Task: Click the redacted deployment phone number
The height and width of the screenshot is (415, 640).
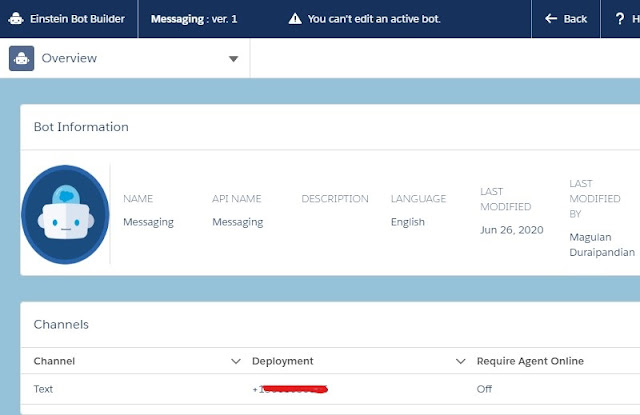Action: point(290,389)
